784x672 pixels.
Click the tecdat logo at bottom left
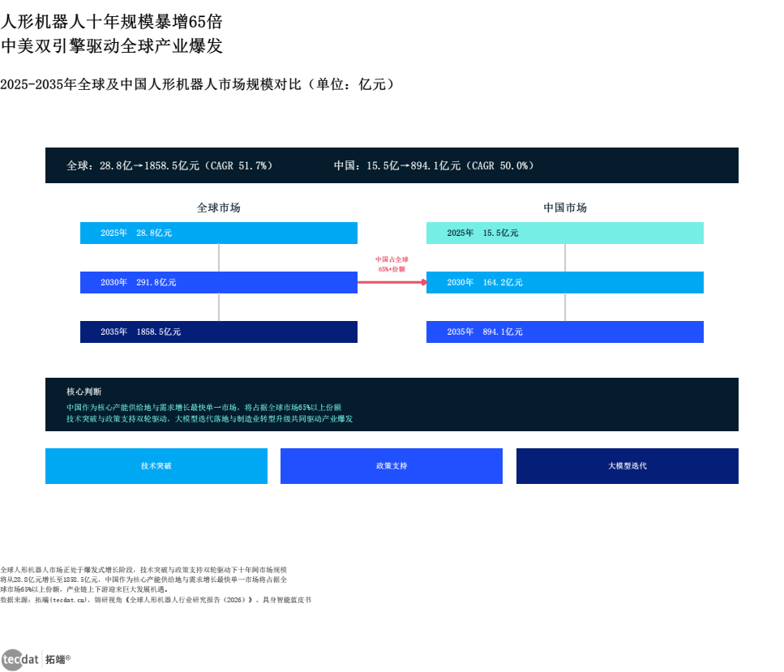20,660
